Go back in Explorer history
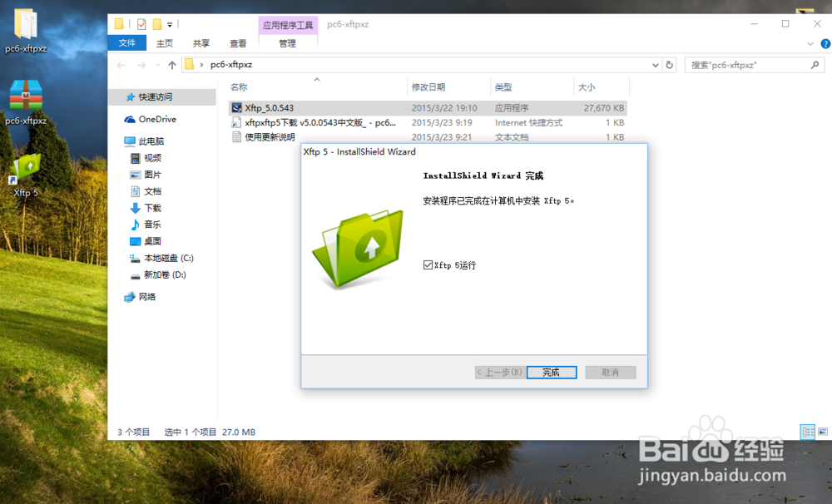The width and height of the screenshot is (832, 504). tap(121, 65)
